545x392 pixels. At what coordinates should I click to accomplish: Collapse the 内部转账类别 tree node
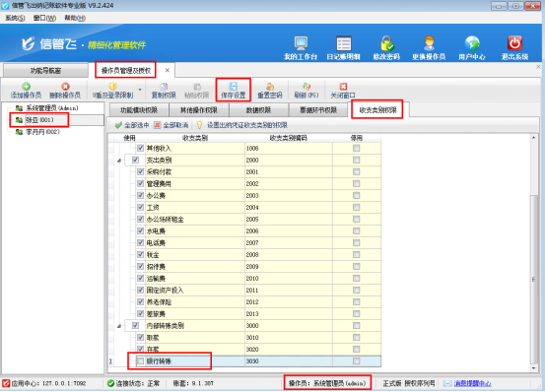coord(119,326)
